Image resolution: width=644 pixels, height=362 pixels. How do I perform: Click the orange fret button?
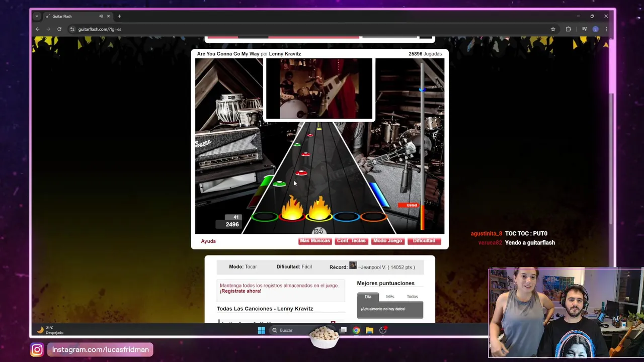pos(373,217)
